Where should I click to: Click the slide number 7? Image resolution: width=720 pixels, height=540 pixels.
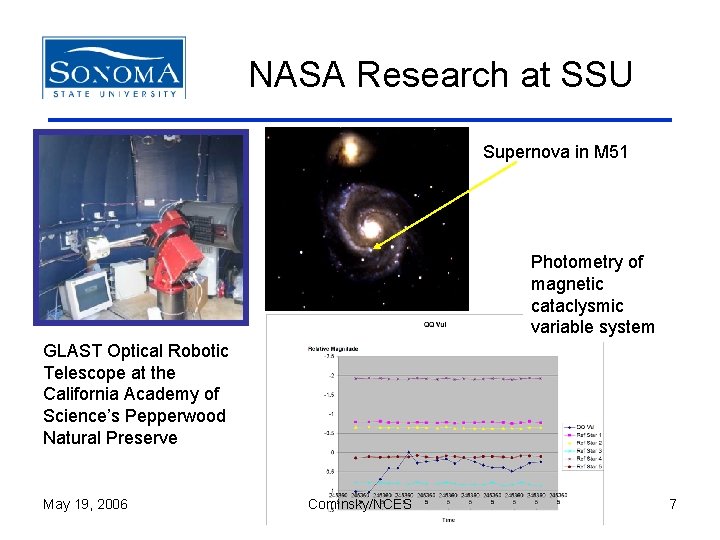pyautogui.click(x=673, y=504)
